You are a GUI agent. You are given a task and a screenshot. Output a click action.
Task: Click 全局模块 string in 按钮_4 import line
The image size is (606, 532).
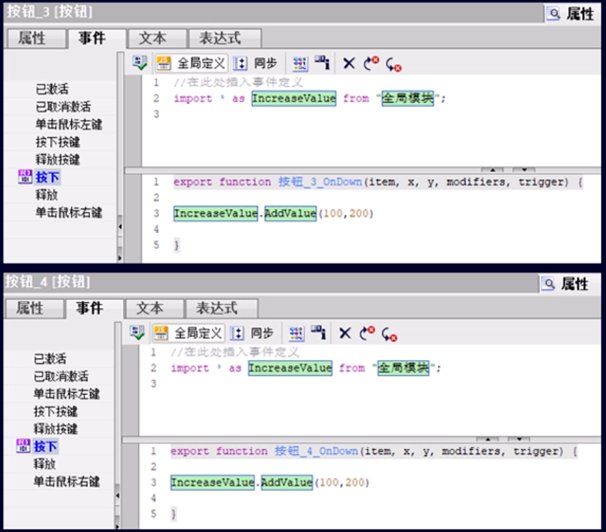click(x=403, y=368)
